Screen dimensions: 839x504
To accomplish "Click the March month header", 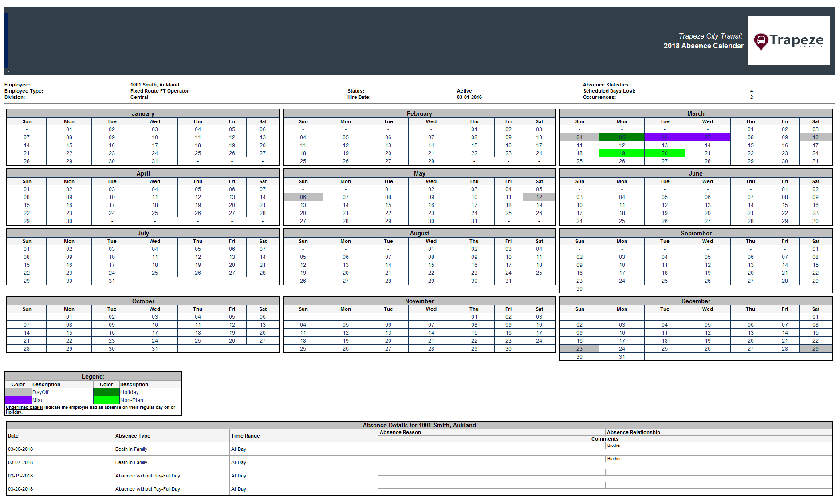I will pyautogui.click(x=696, y=113).
